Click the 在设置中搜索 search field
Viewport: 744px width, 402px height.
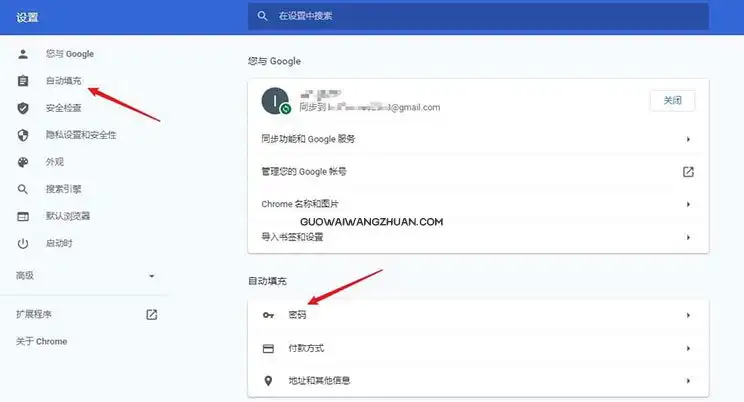coord(478,16)
